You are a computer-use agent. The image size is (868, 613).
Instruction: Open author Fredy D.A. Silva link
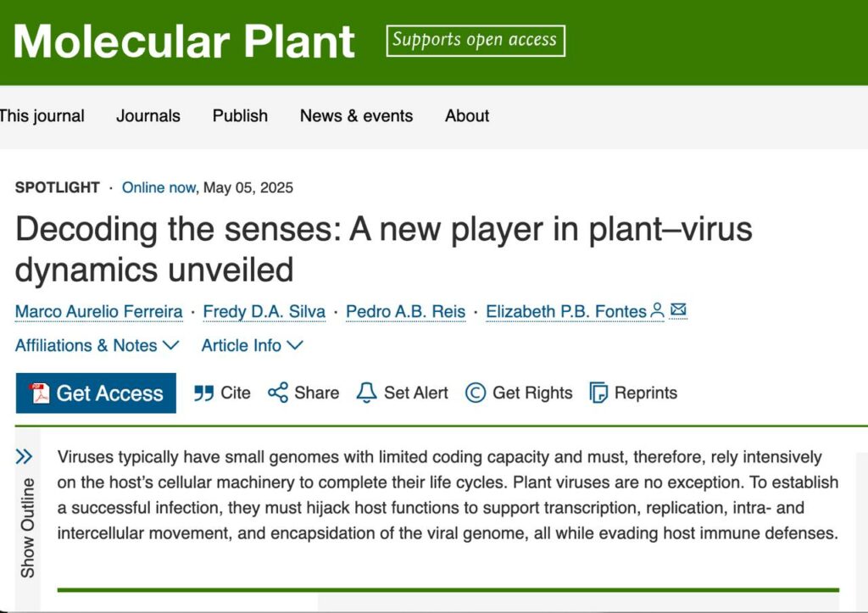click(264, 312)
